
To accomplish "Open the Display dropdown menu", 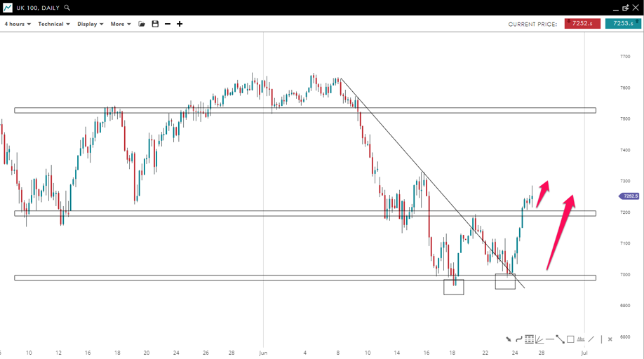I will coord(90,24).
